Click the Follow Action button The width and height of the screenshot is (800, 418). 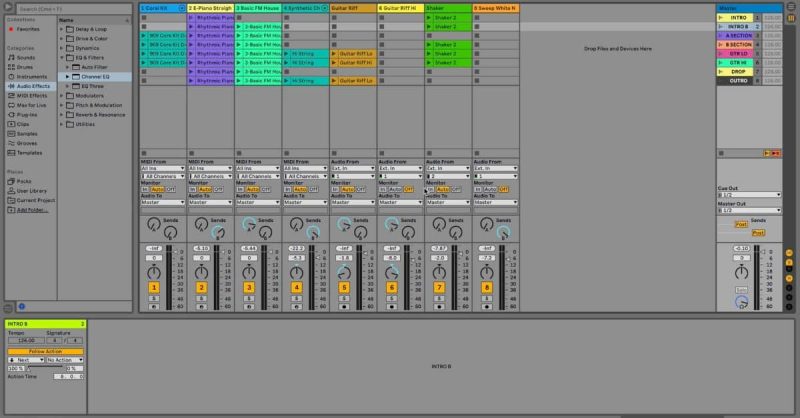pos(45,352)
